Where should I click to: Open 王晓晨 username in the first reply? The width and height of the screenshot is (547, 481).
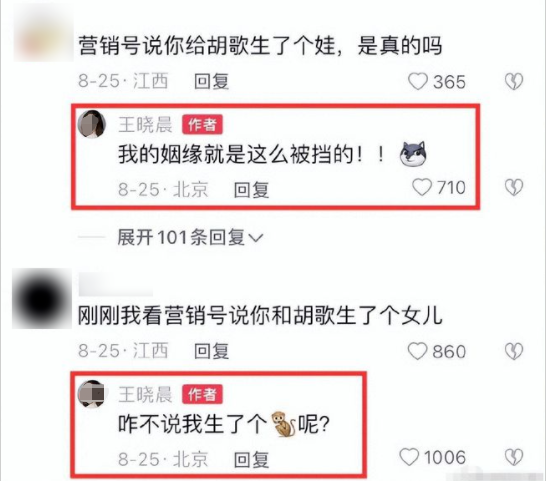coord(145,125)
